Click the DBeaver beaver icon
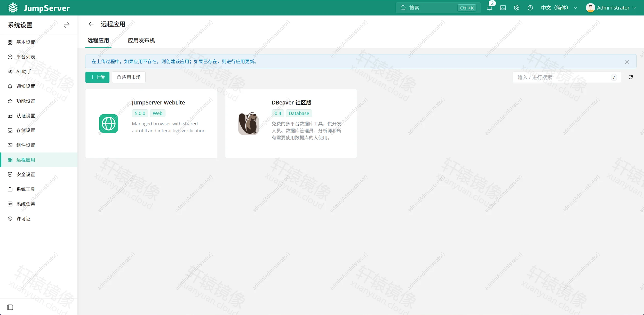 point(248,124)
